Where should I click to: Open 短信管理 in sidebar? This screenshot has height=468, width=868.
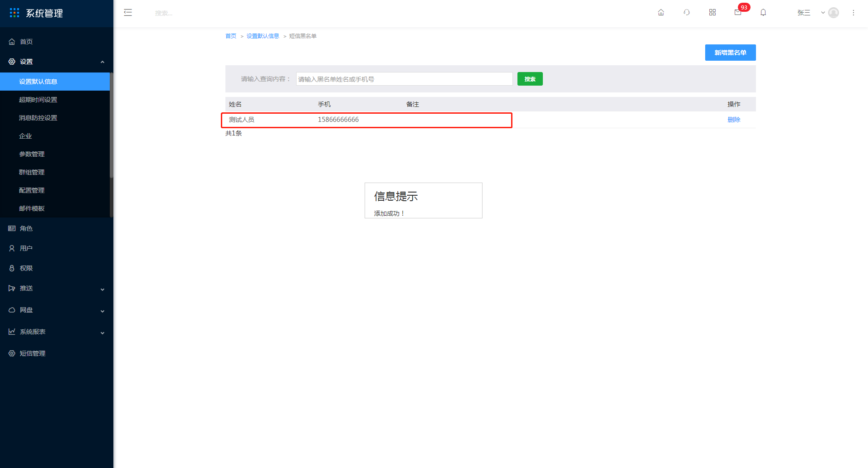(x=57, y=353)
